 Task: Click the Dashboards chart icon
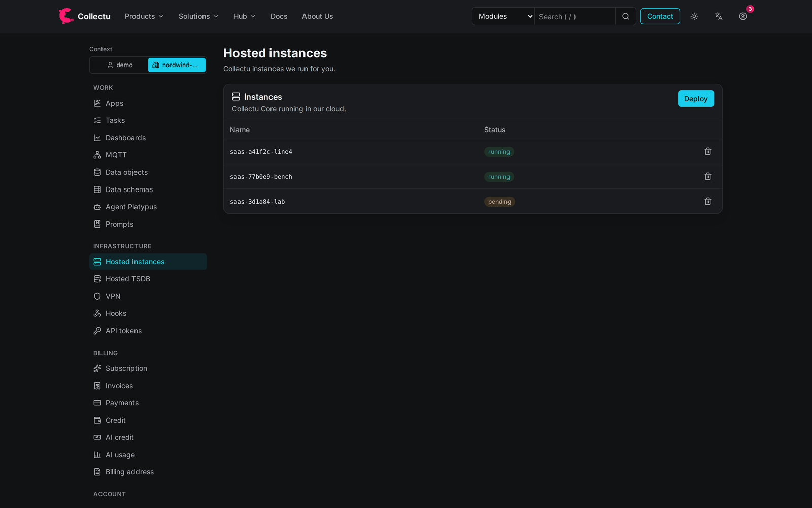click(97, 138)
